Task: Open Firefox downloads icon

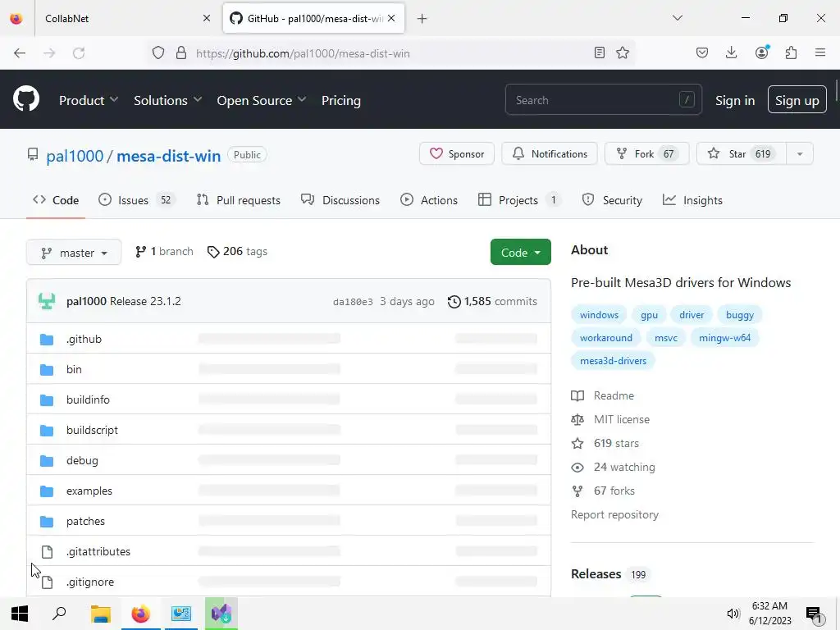Action: click(x=731, y=52)
